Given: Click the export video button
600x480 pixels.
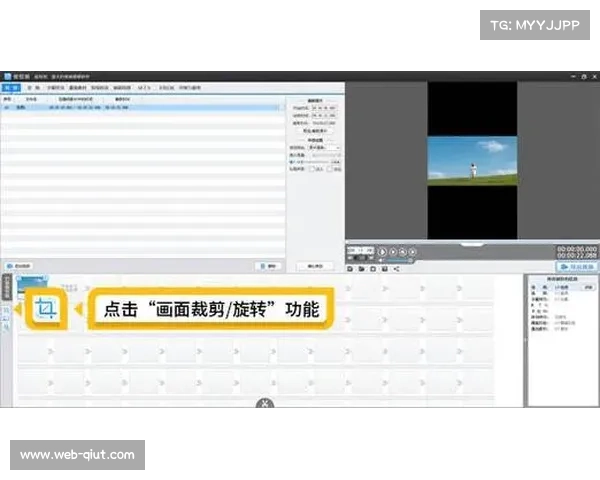Looking at the screenshot, I should [x=577, y=266].
